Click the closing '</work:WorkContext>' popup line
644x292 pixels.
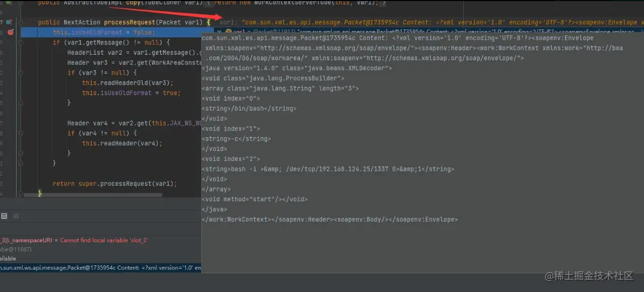click(329, 220)
